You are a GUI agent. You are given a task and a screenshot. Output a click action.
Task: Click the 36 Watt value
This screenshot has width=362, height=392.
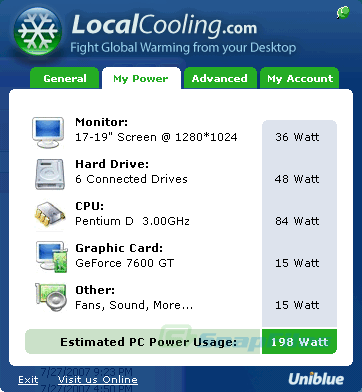click(x=297, y=137)
